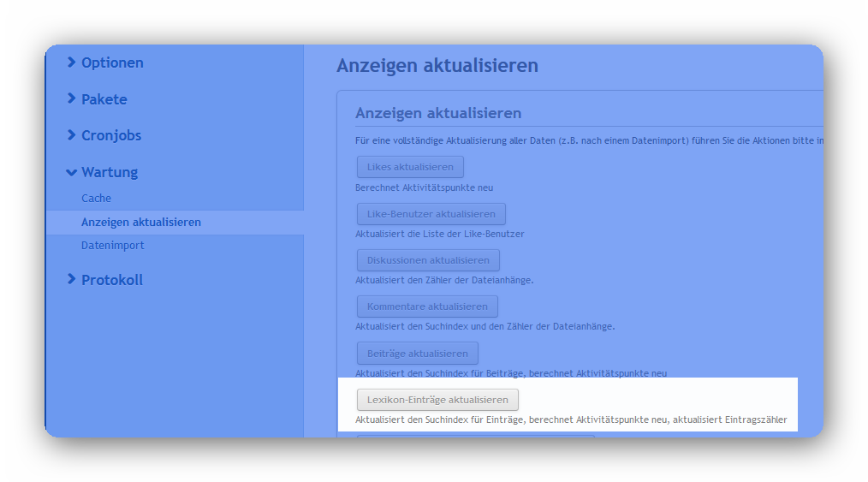Select Anzeigen aktualisieren in the sidebar
868x482 pixels.
click(141, 222)
